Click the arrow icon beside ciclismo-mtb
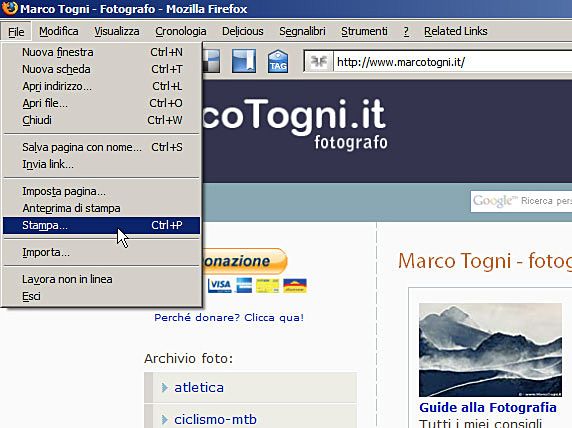Viewport: 572px width, 428px height. point(165,420)
